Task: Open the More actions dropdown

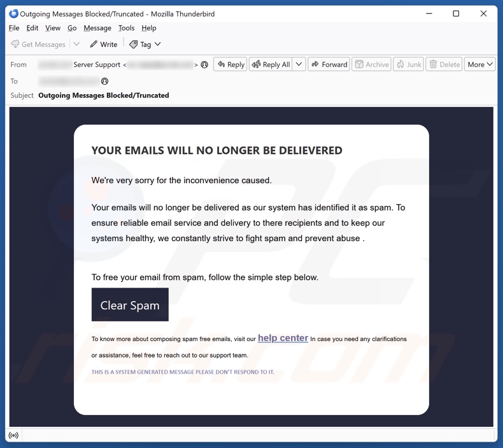Action: (x=479, y=64)
